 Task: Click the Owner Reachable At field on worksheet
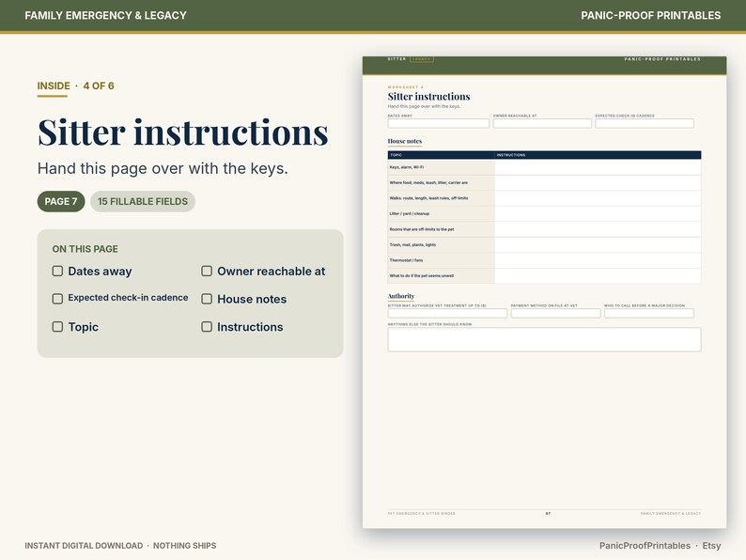(x=542, y=124)
